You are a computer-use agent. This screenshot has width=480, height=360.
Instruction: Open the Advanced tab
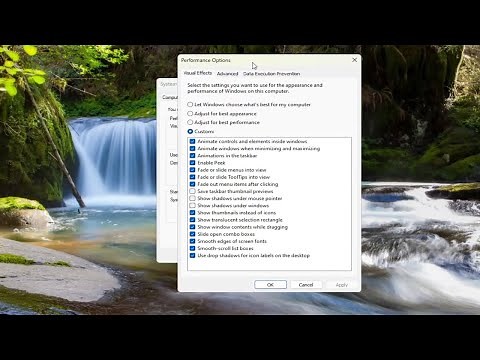(227, 74)
